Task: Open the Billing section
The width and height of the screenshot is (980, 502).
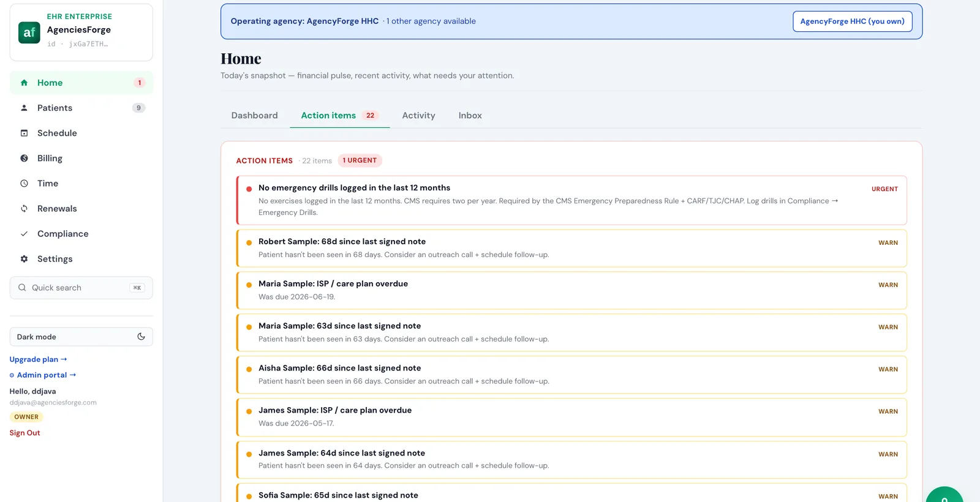Action: pos(81,158)
